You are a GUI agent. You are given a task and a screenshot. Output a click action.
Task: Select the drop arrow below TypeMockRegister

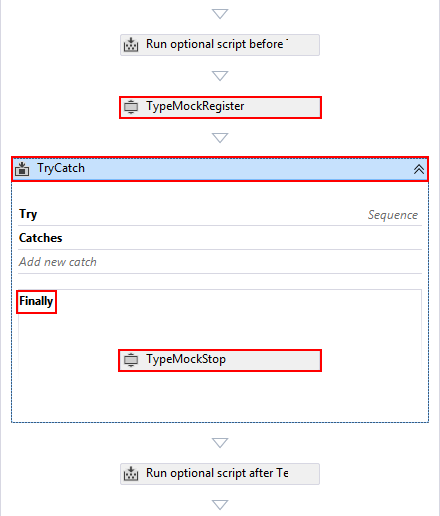coord(220,138)
